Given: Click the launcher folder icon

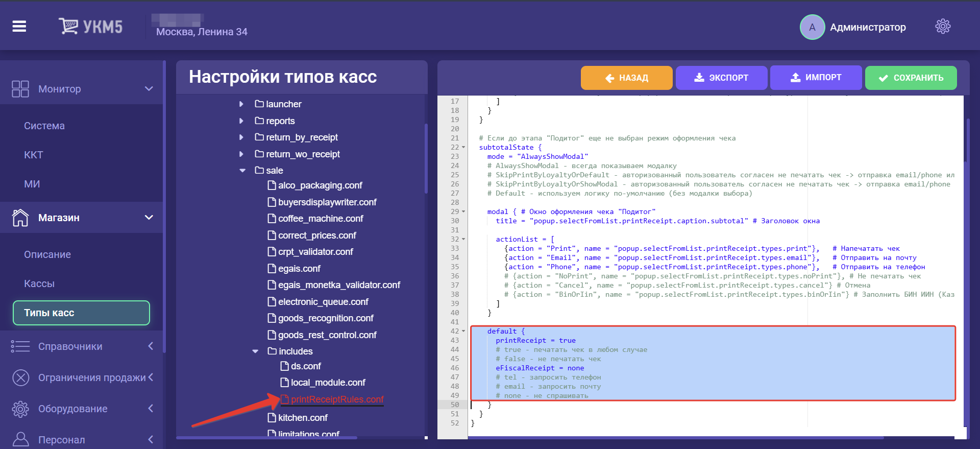Looking at the screenshot, I should point(259,104).
